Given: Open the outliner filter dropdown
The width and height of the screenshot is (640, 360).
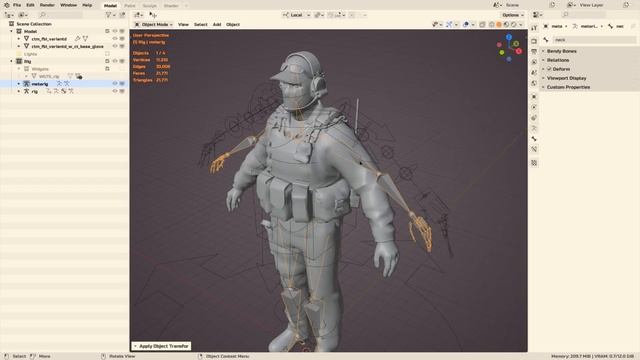Looking at the screenshot, I should (x=110, y=15).
